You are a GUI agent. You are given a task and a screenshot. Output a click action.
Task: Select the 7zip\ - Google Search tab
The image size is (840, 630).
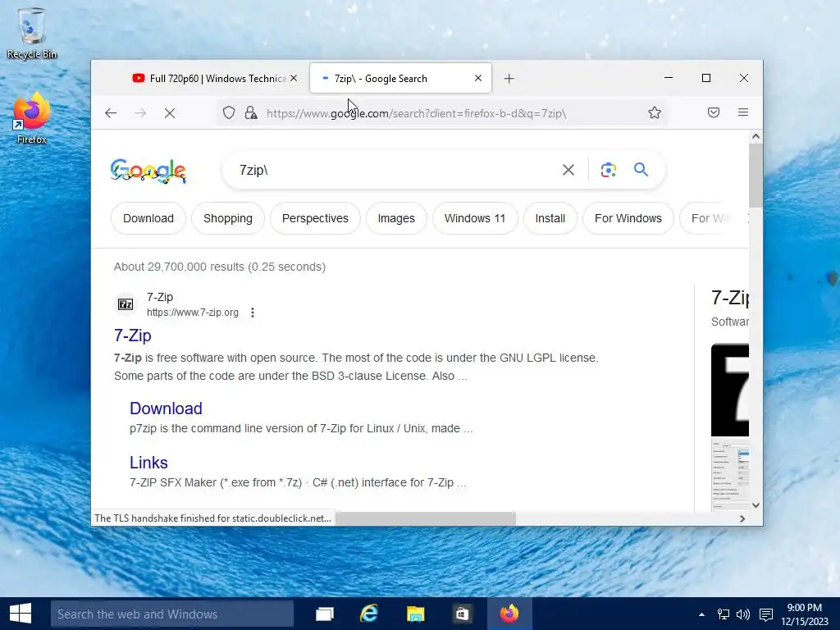[400, 78]
